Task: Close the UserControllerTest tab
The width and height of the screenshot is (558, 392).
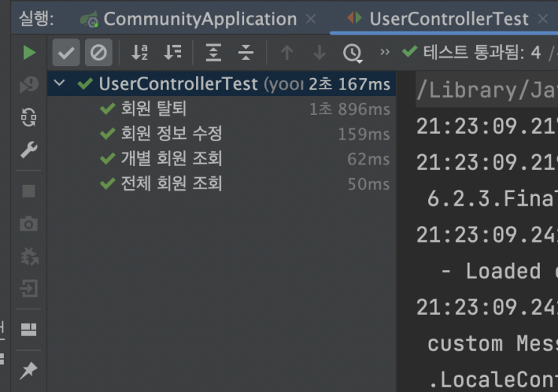Action: coord(543,19)
